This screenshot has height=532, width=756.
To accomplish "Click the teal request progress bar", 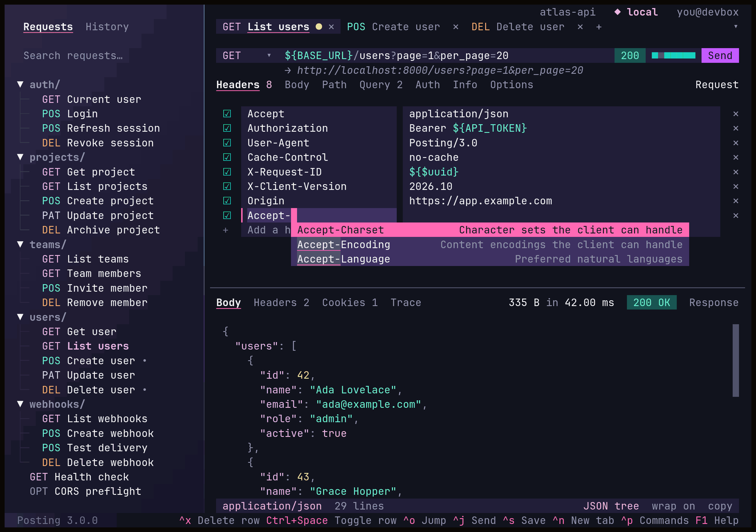I will coord(673,56).
